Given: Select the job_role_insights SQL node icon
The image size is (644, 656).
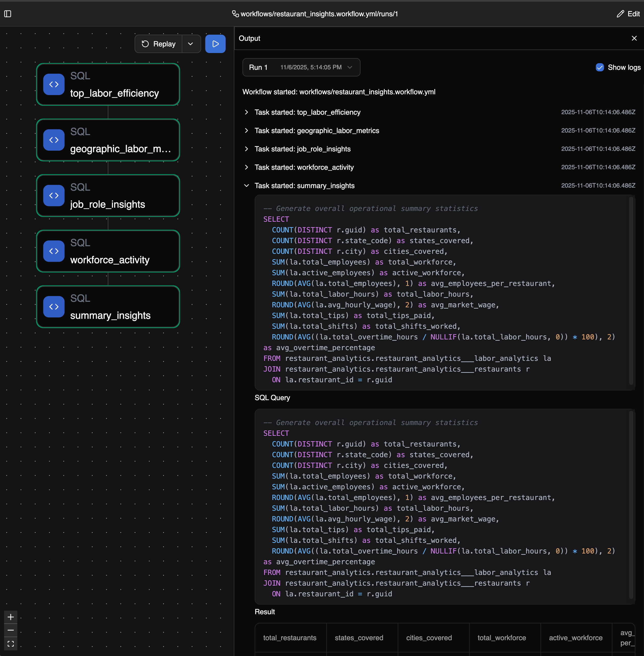Looking at the screenshot, I should (x=54, y=196).
